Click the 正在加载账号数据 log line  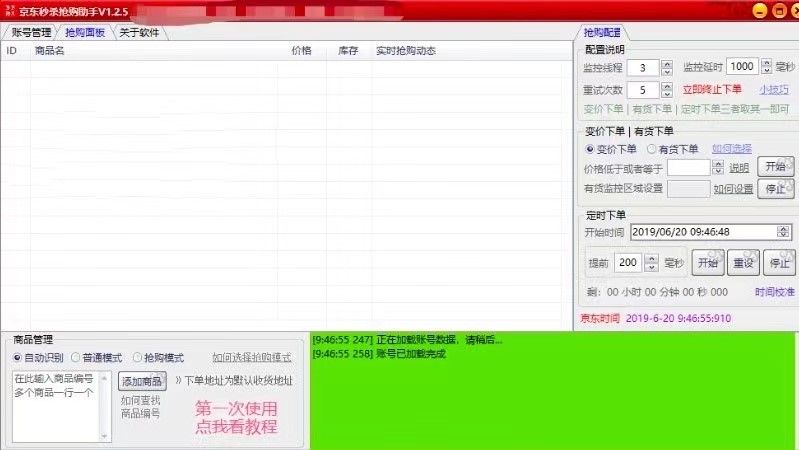pyautogui.click(x=407, y=340)
